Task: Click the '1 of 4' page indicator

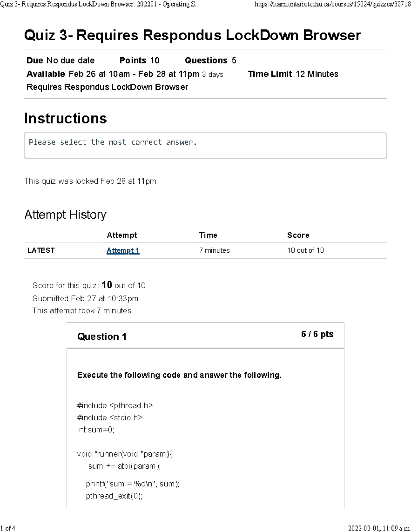Action: (8, 528)
